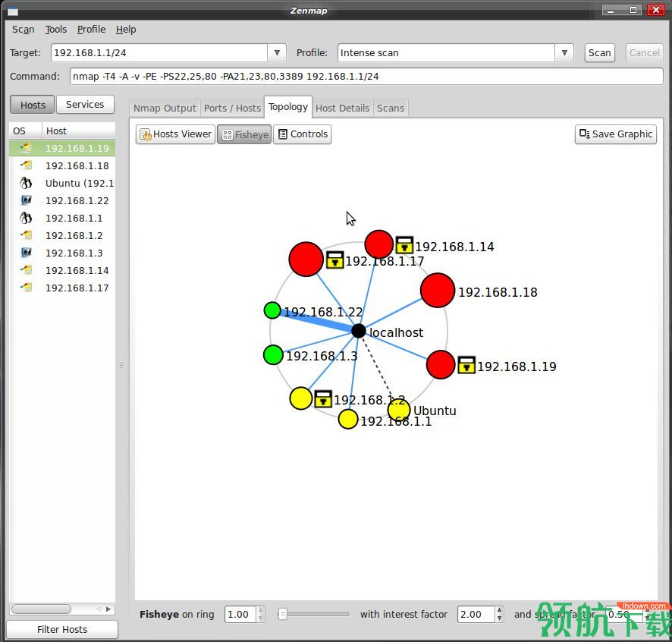Select the yellow Ubuntu node in topology
The width and height of the screenshot is (672, 642).
pyautogui.click(x=399, y=410)
